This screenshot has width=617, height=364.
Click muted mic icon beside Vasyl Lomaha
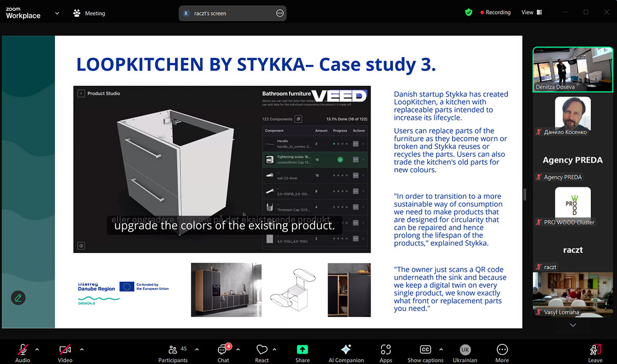coord(539,313)
